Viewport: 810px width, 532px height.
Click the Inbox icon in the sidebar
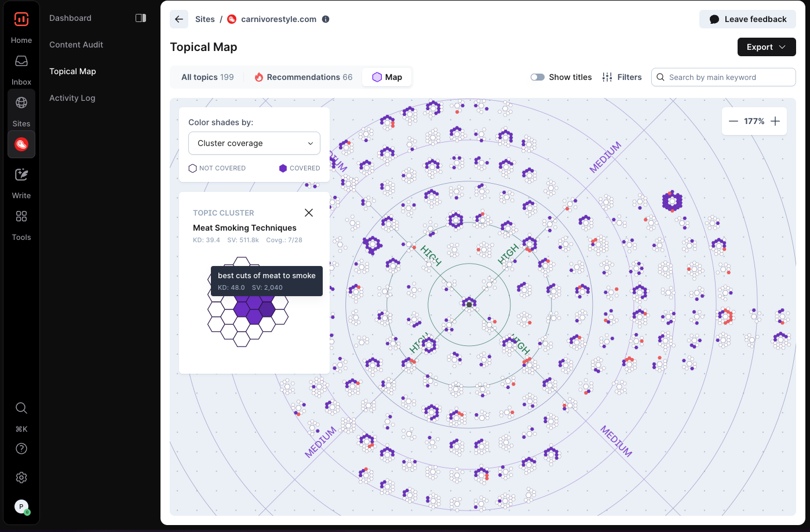21,61
